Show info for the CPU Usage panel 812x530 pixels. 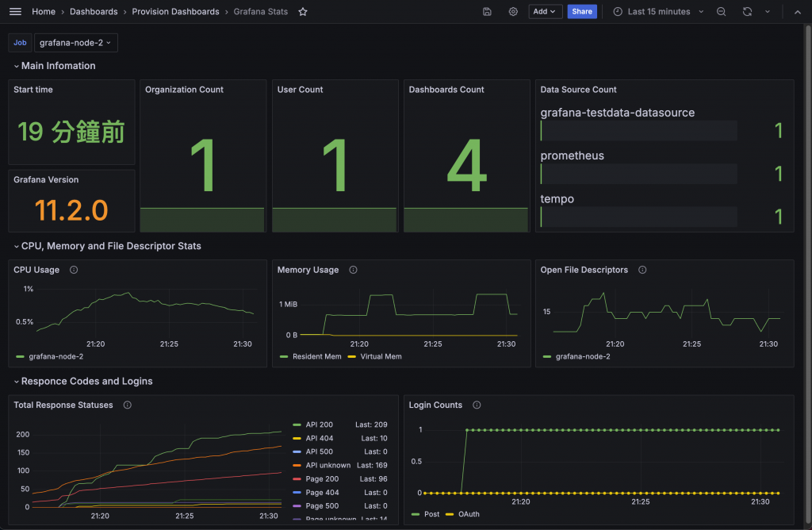coord(74,270)
